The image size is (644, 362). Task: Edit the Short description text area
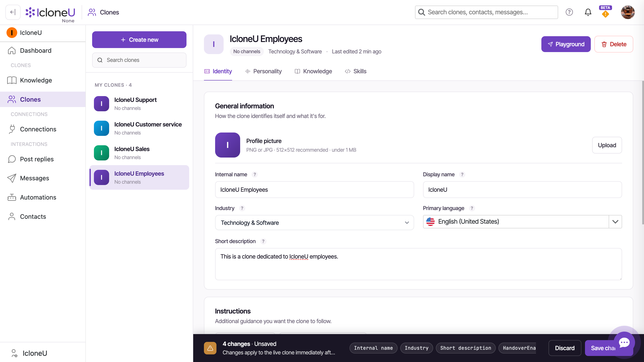[418, 264]
